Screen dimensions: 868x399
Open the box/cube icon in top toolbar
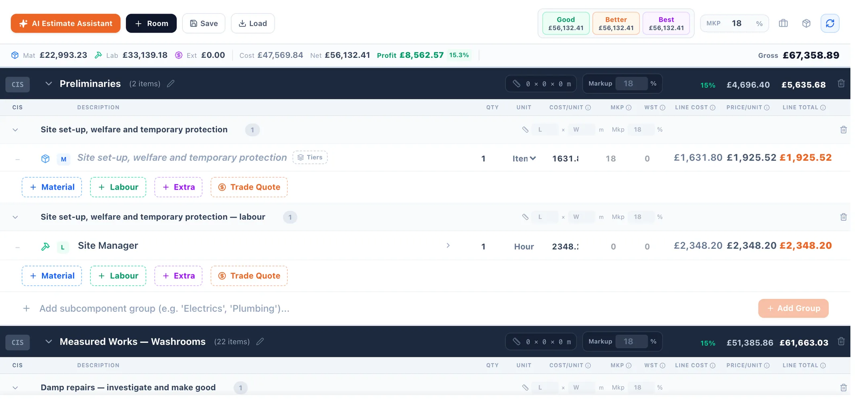point(806,23)
